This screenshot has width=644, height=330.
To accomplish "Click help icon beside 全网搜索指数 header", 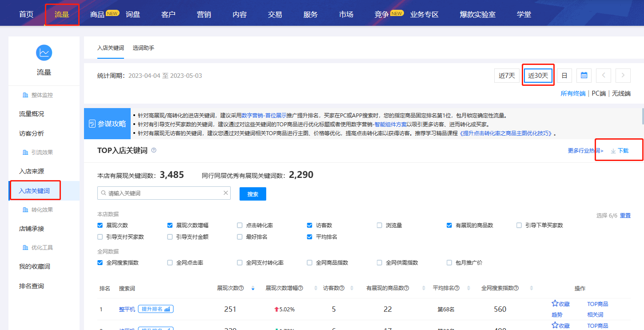I will [x=516, y=288].
